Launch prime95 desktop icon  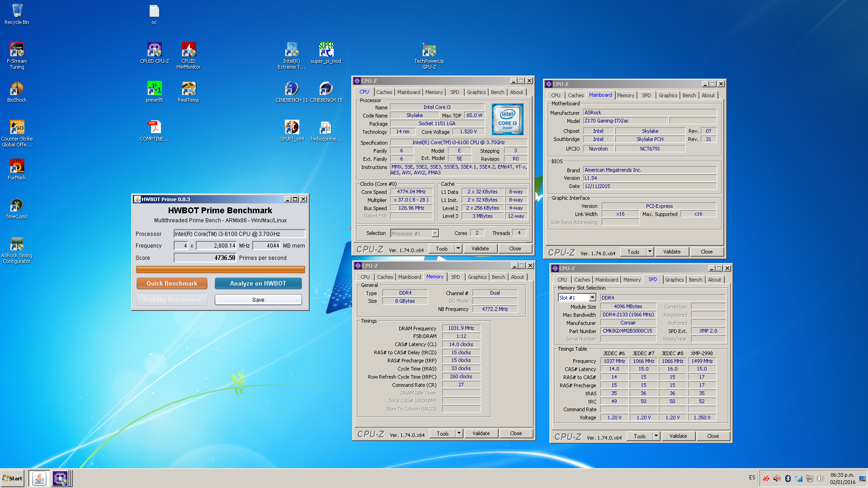tap(154, 92)
